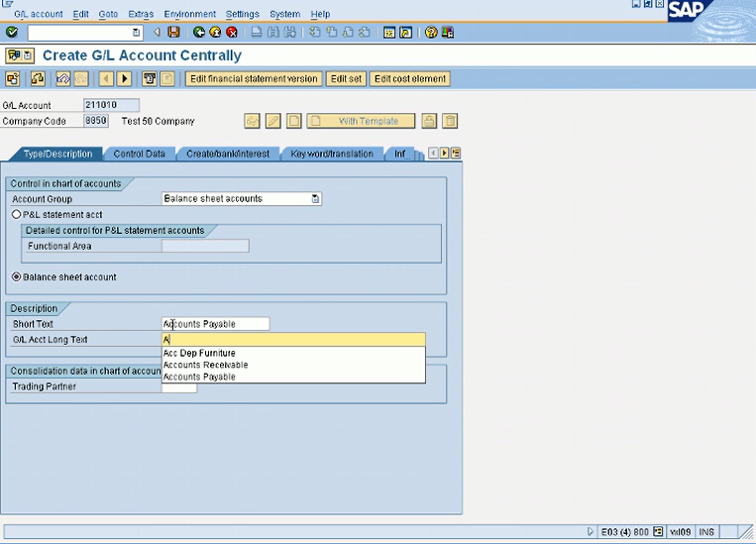Click the Telephone/where-used icon in application toolbar
This screenshot has height=544, width=756.
pyautogui.click(x=150, y=78)
